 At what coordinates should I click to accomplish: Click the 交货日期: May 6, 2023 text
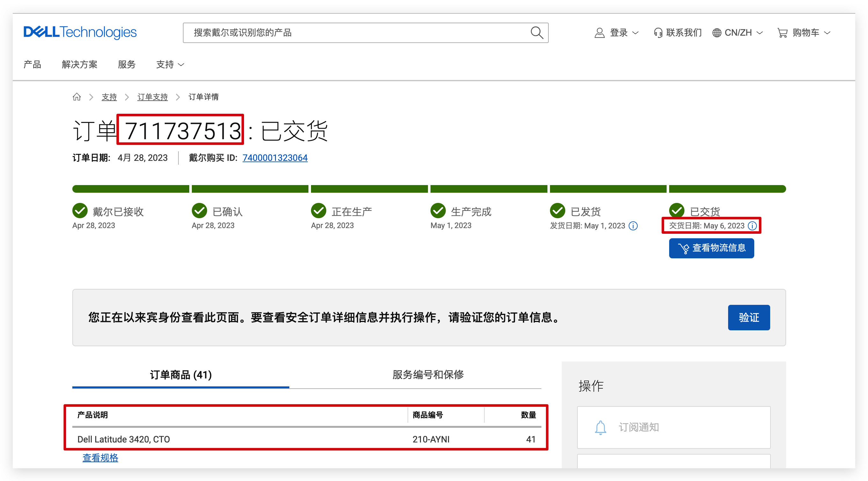706,226
